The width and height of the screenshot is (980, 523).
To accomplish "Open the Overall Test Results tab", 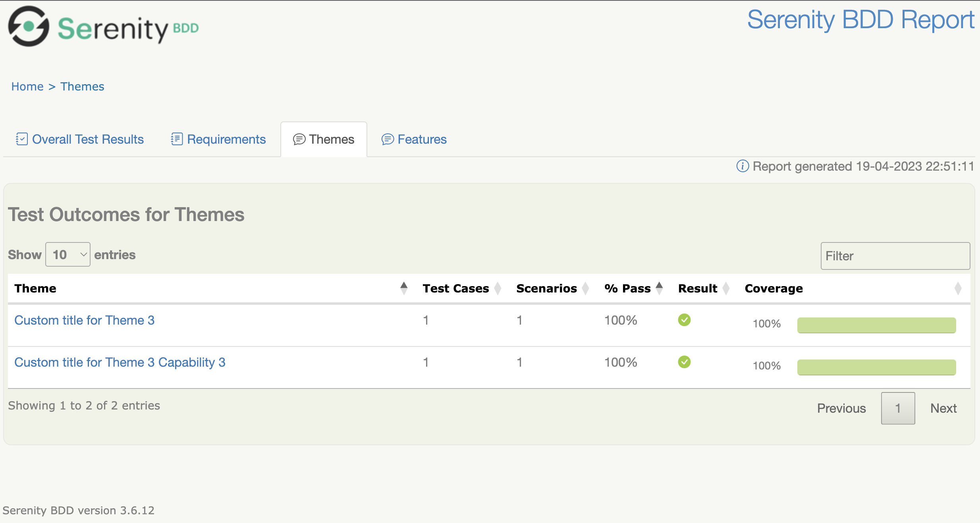I will pos(88,139).
